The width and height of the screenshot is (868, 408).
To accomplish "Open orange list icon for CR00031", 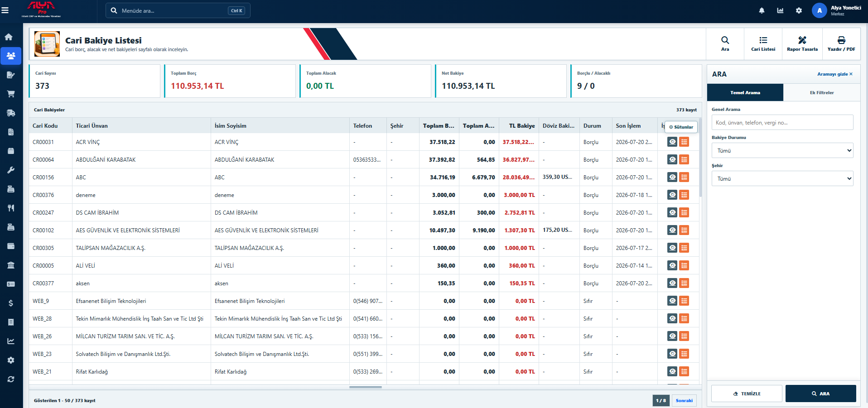I will tap(684, 142).
